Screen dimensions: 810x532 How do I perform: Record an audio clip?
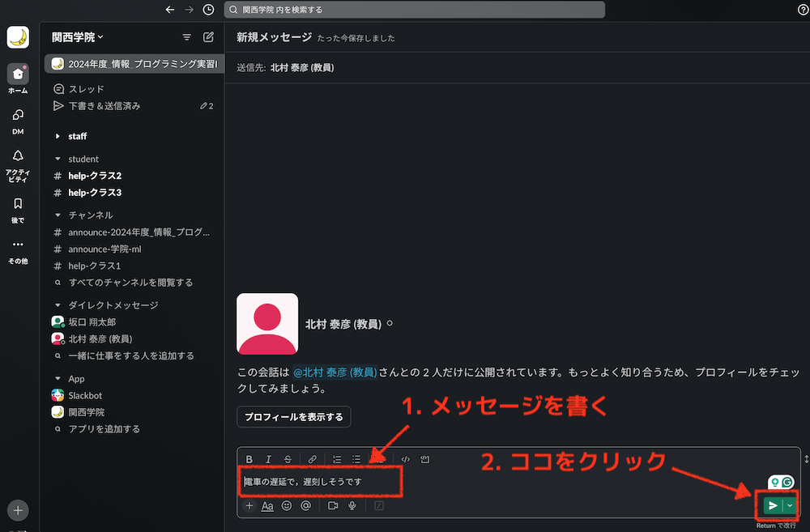pos(351,505)
